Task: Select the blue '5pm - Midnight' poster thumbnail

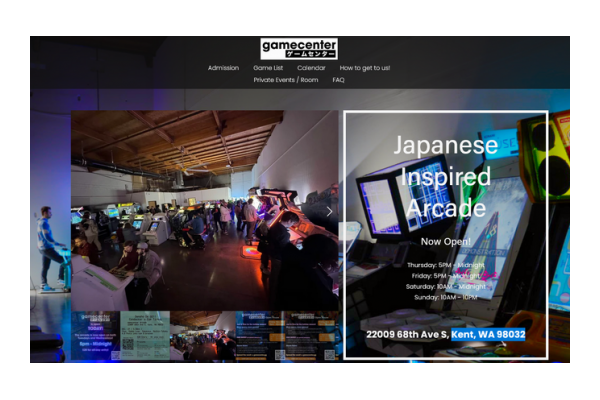Action: pos(96,336)
